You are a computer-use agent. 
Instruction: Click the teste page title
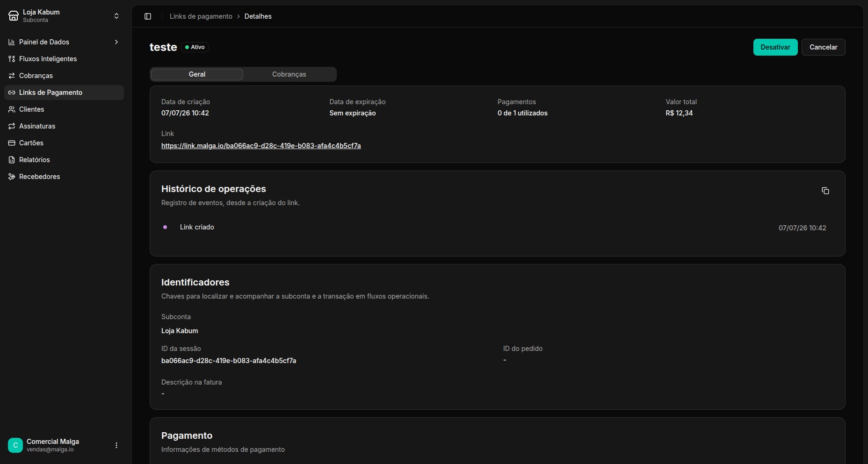point(163,47)
